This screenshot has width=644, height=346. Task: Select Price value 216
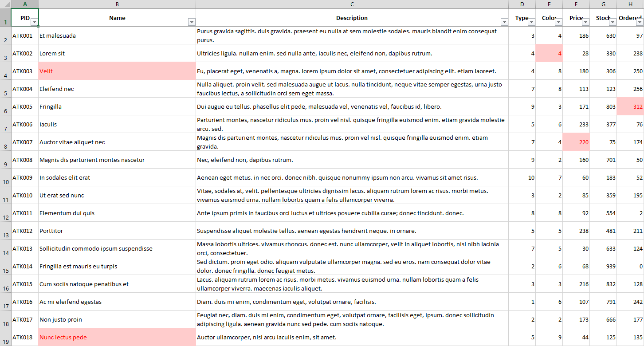(576, 284)
